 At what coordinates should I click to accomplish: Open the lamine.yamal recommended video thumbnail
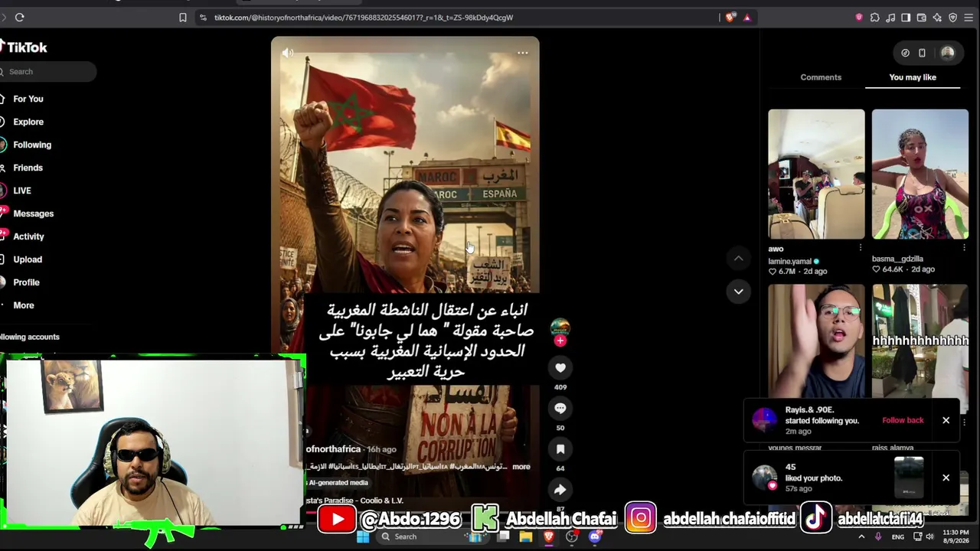point(816,174)
